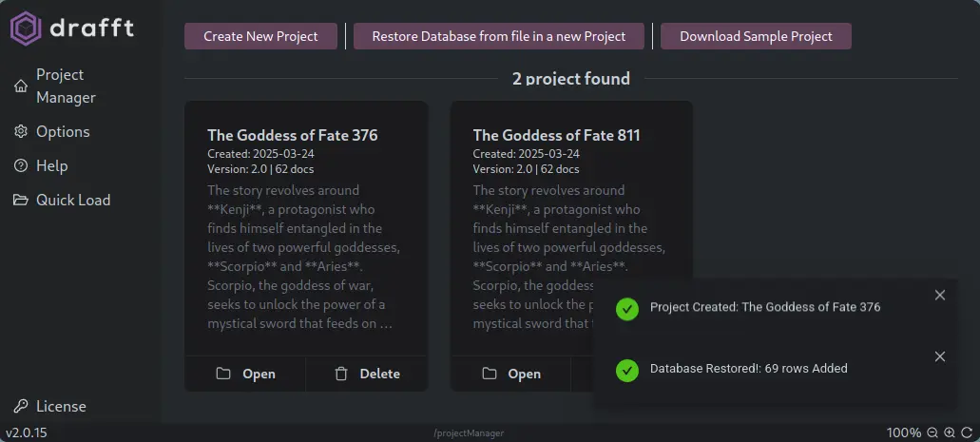Click Download Sample Project button

click(x=756, y=36)
